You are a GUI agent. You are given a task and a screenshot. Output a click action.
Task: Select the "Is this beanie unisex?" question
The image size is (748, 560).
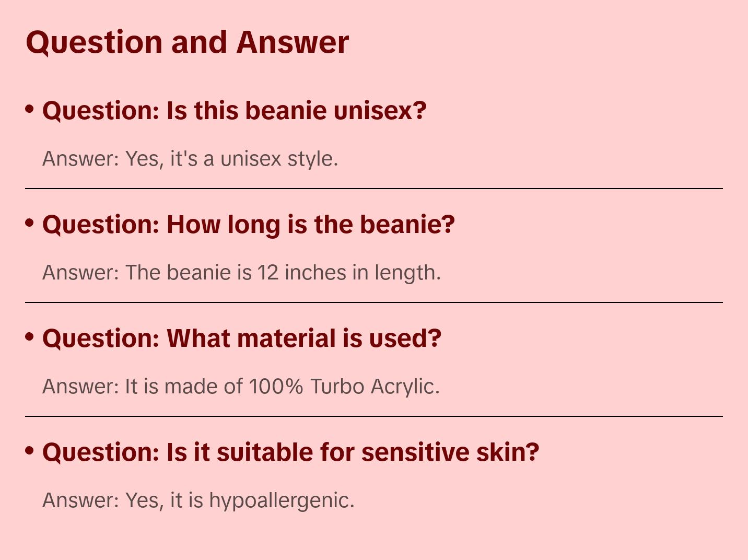[234, 111]
